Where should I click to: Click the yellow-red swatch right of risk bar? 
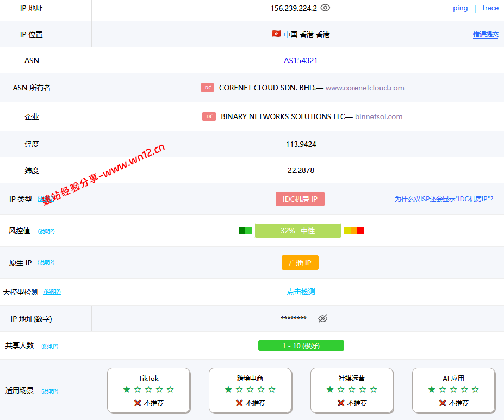(x=354, y=231)
